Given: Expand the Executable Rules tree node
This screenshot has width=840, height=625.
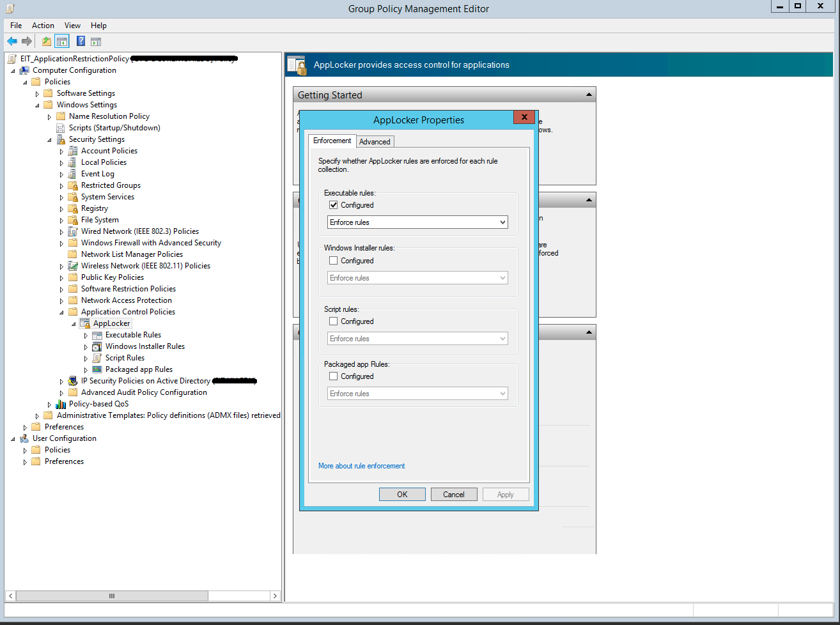Looking at the screenshot, I should [x=86, y=335].
